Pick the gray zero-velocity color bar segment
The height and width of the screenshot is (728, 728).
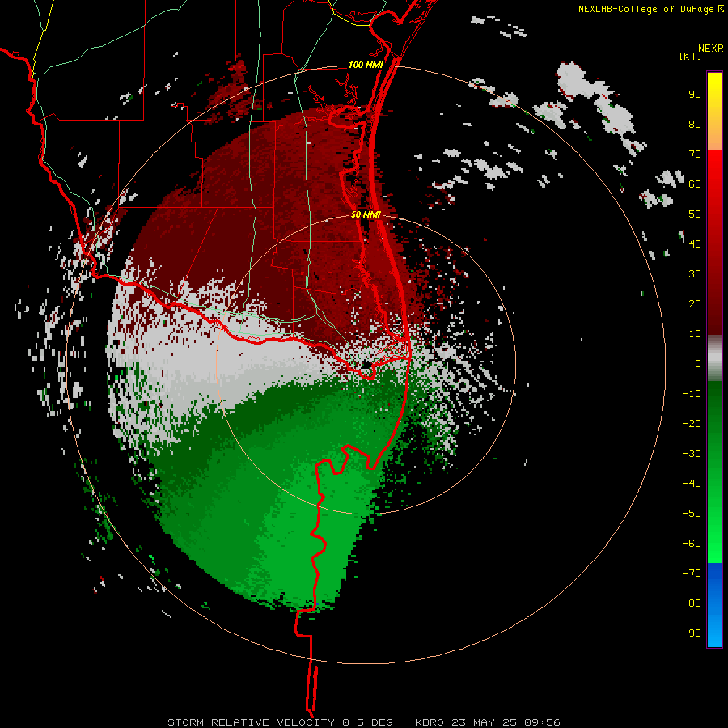[714, 358]
